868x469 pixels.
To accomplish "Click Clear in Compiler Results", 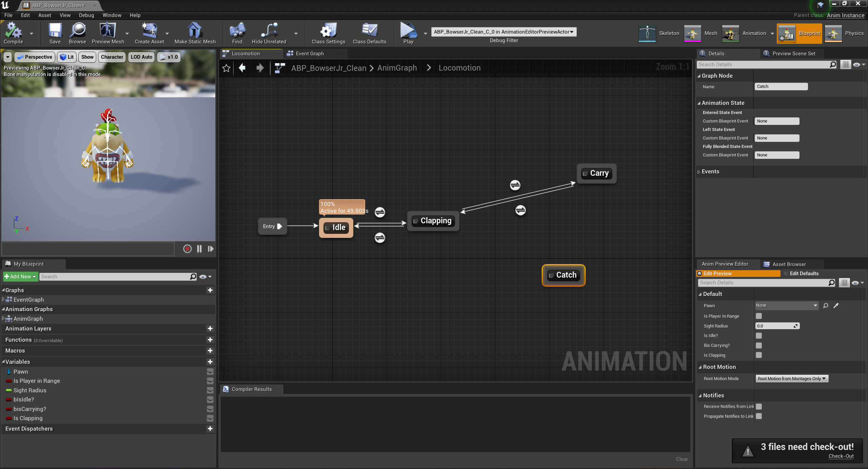I will tap(682, 459).
